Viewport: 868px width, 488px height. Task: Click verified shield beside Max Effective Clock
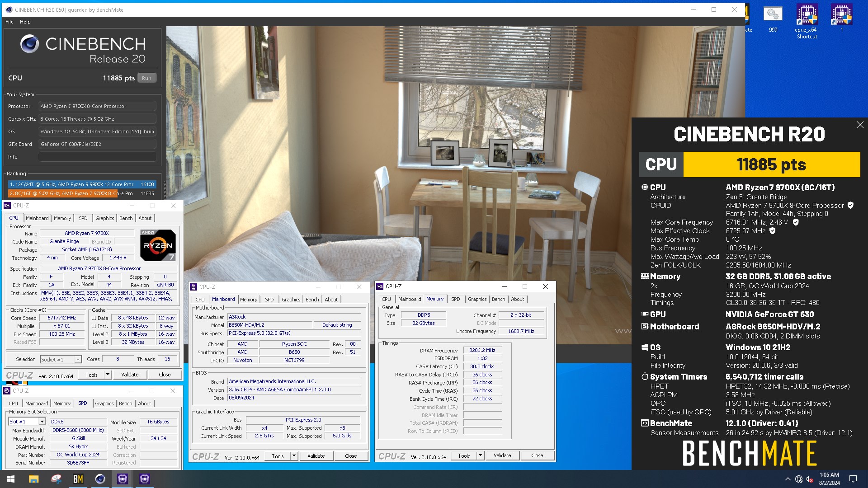click(773, 231)
